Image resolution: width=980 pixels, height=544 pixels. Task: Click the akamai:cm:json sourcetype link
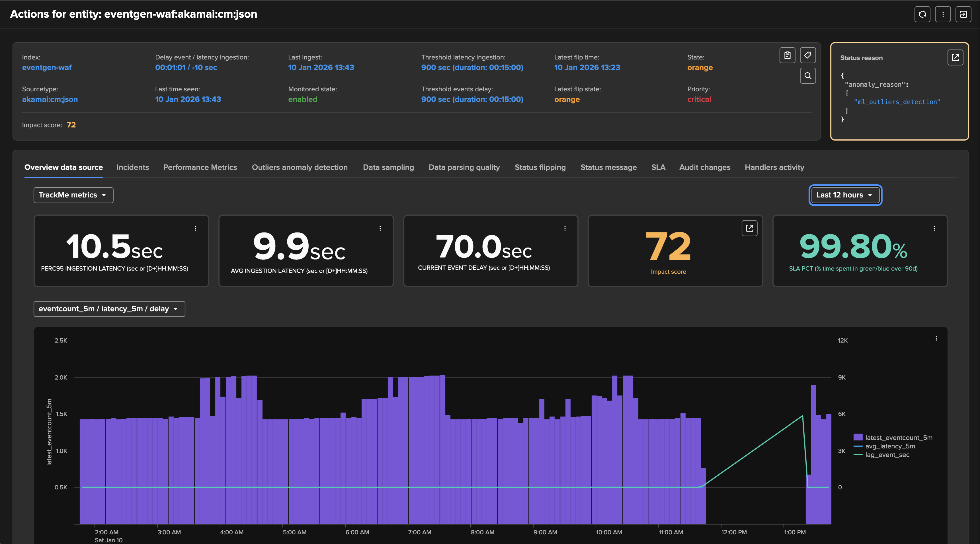coord(50,100)
